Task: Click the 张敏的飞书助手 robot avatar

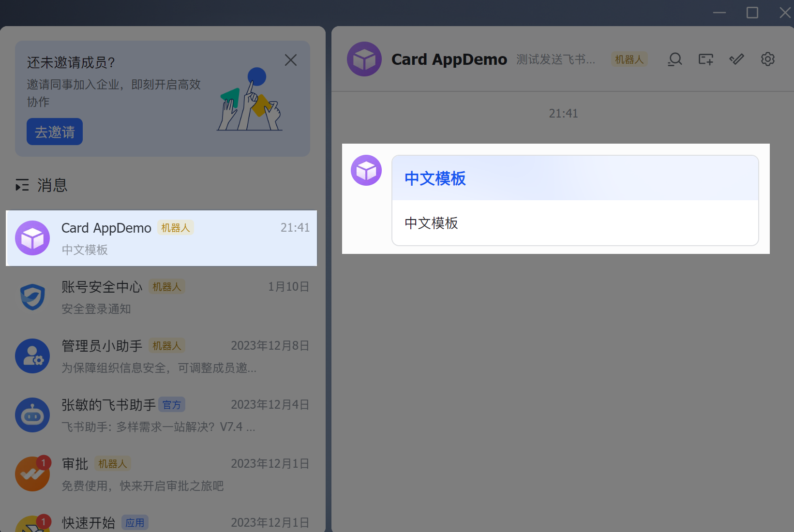Action: 32,415
